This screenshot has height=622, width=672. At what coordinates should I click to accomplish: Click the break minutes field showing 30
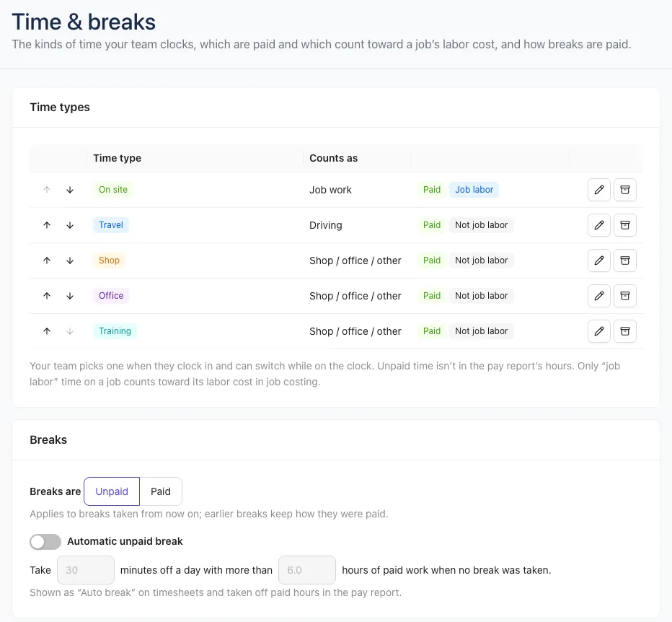(x=86, y=570)
